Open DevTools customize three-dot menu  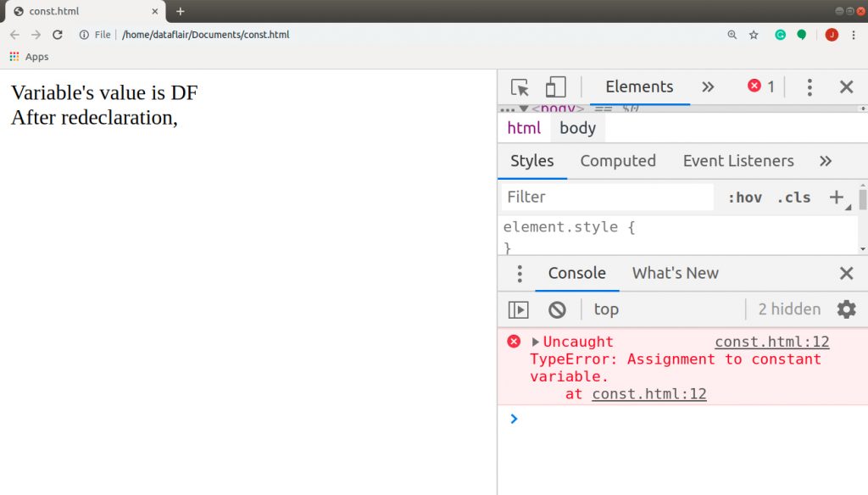pyautogui.click(x=810, y=87)
